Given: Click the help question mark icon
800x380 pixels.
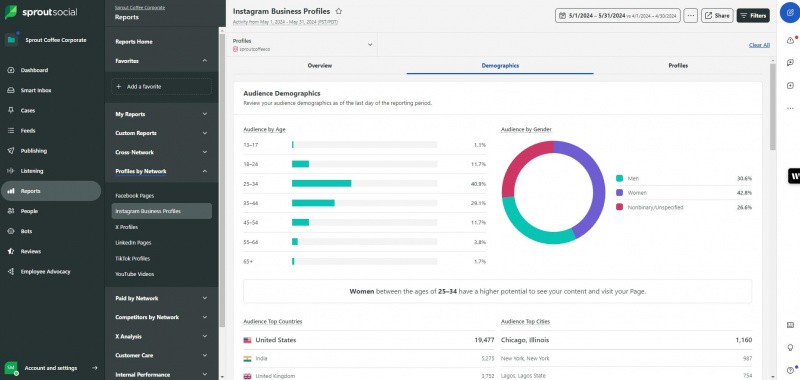Looking at the screenshot, I should [x=790, y=370].
